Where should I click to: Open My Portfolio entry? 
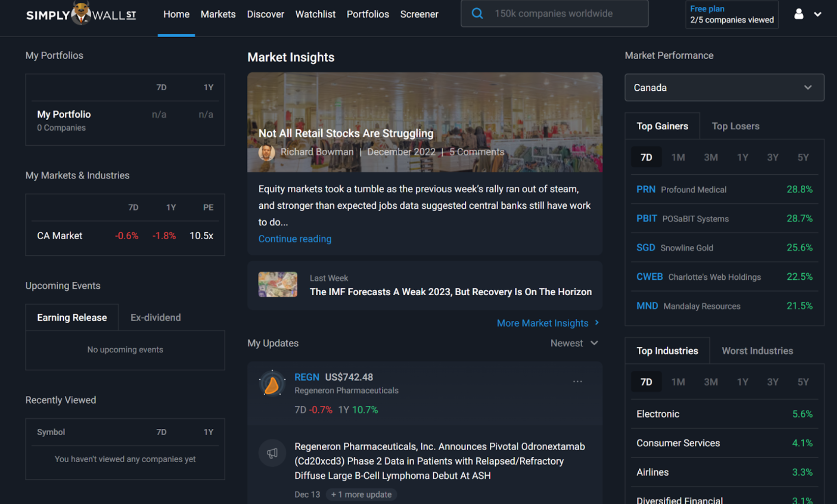coord(125,121)
